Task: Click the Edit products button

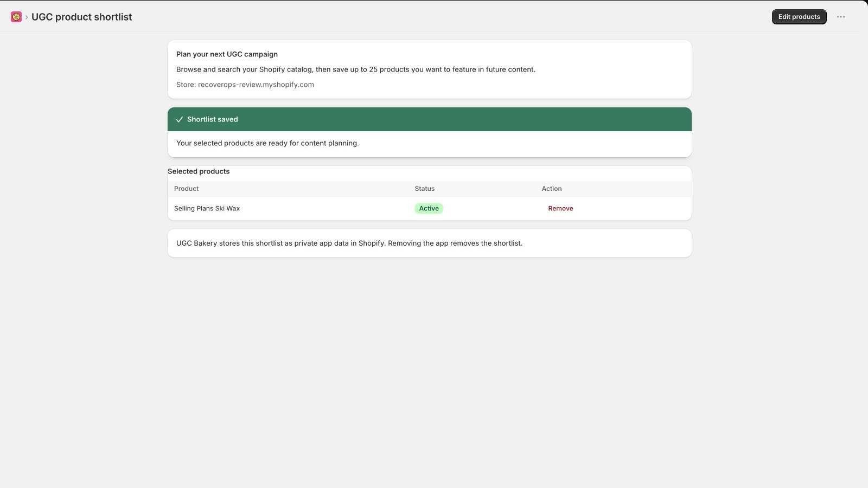Action: [x=799, y=17]
